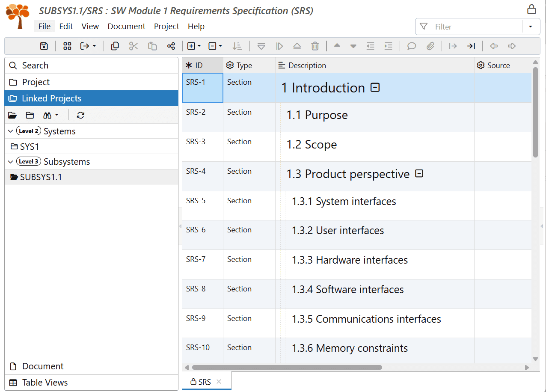Click the Type column header
This screenshot has width=546, height=392.
[249, 65]
